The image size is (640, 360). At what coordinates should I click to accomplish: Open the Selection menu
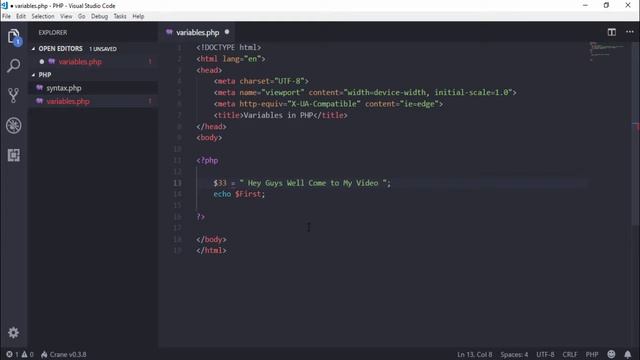(x=43, y=16)
